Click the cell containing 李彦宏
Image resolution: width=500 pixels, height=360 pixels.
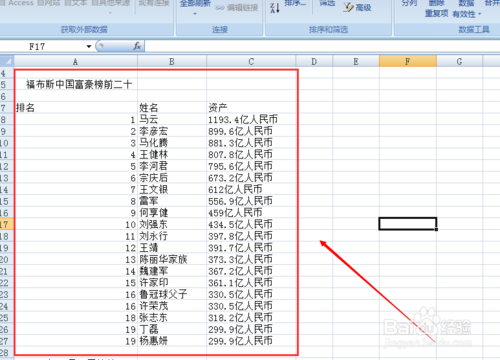[x=172, y=131]
